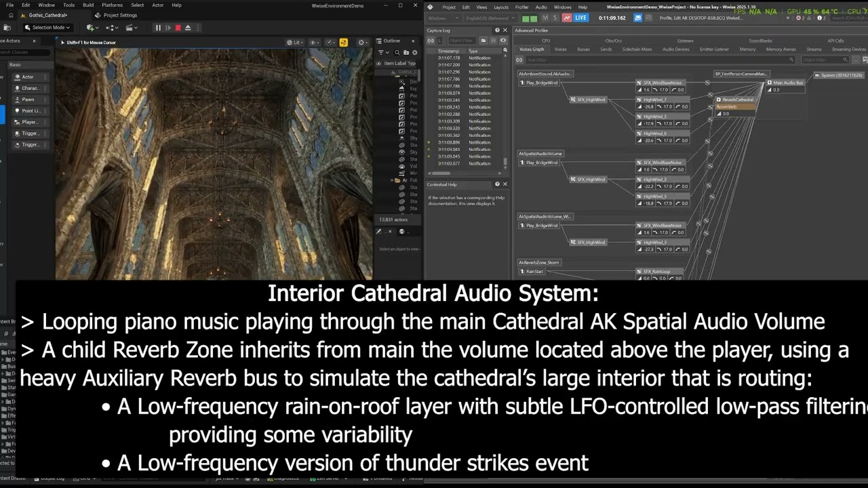Click the Eject from player button

[188, 28]
